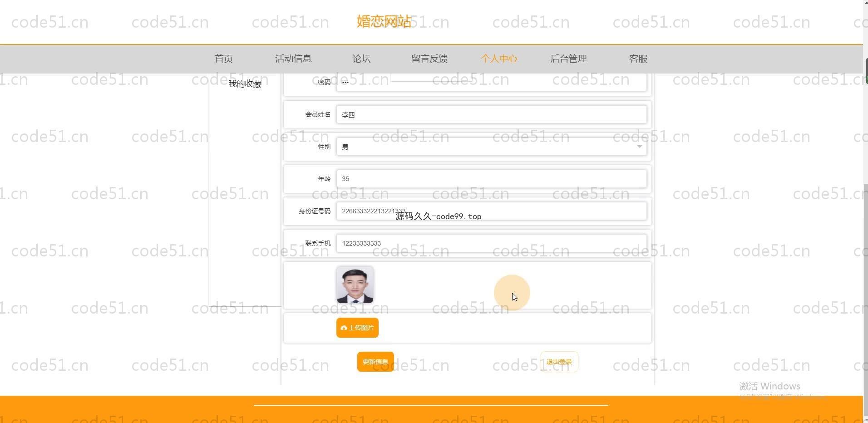Click the 联系手机 phone number field
Image resolution: width=868 pixels, height=423 pixels.
[x=492, y=243]
